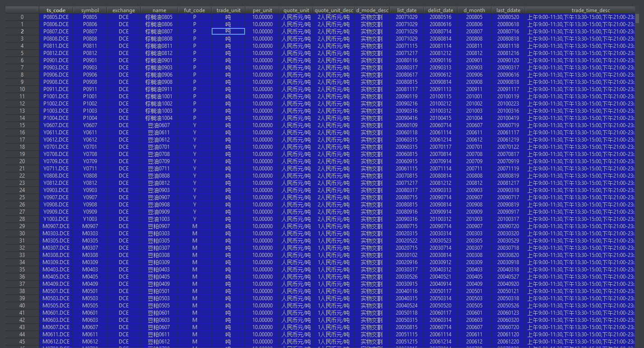Click the P0805.DCE cell

(56, 17)
